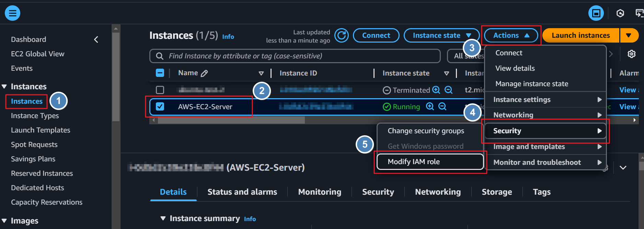Switch to the Monitoring tab

coord(320,192)
